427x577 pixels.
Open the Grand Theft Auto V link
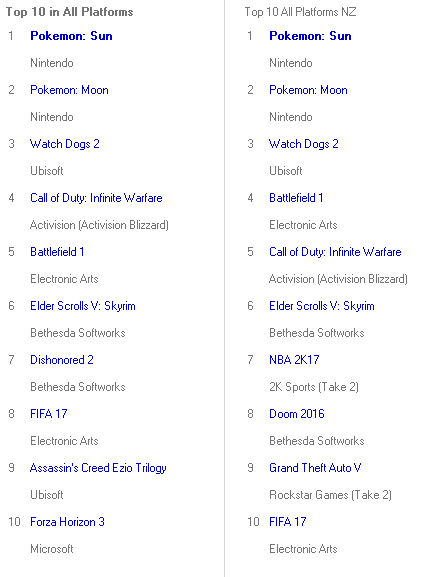tap(315, 468)
